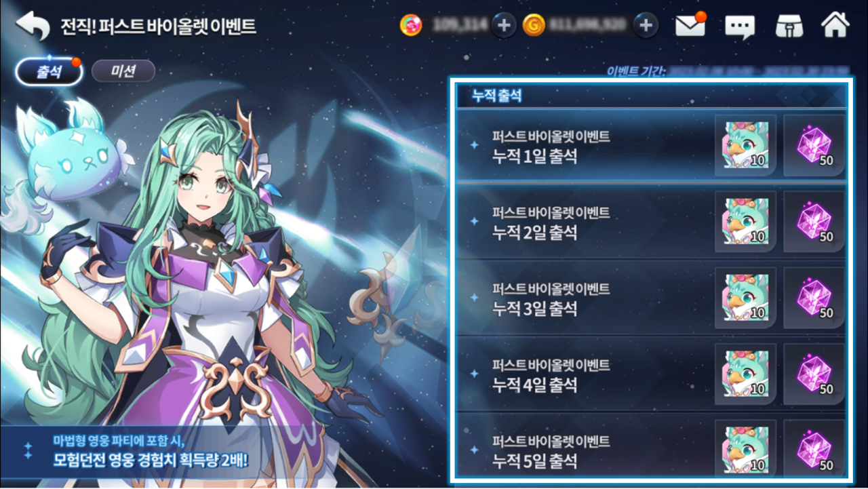868x489 pixels.
Task: Open the mail envelope icon
Action: click(690, 26)
